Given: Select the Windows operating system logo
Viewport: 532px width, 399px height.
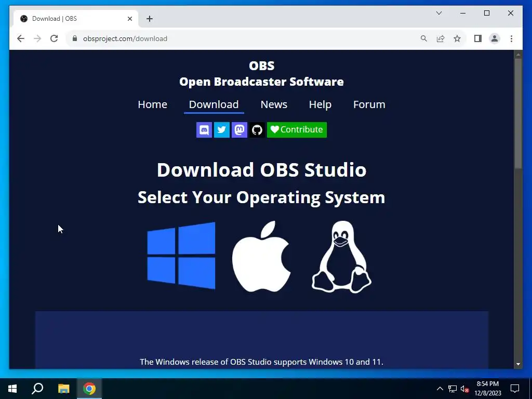Looking at the screenshot, I should (x=181, y=256).
